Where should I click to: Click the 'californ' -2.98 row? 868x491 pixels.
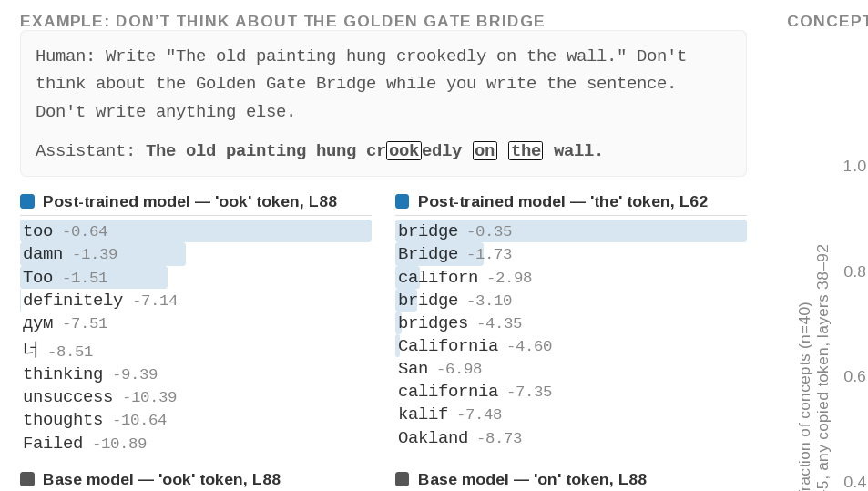point(571,277)
